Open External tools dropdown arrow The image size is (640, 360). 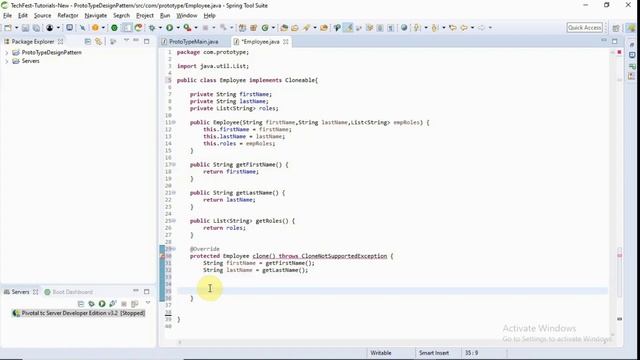click(196, 28)
